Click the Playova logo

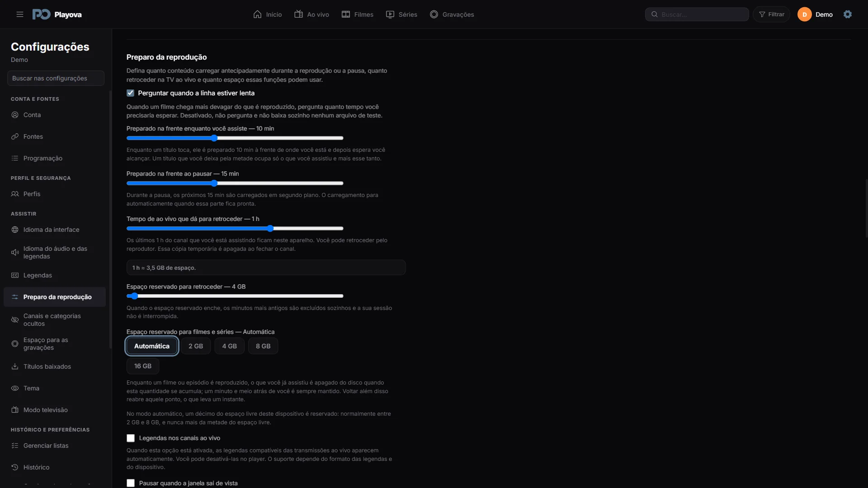[57, 14]
